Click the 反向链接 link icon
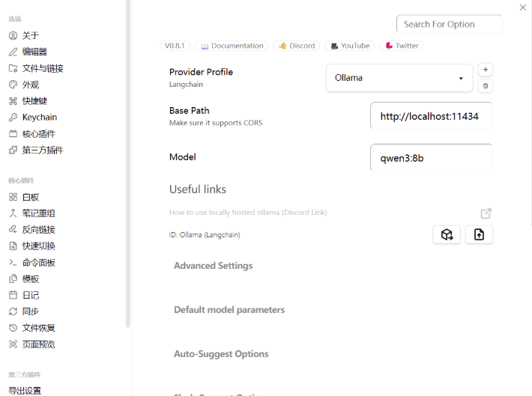The width and height of the screenshot is (532, 396). (13, 230)
